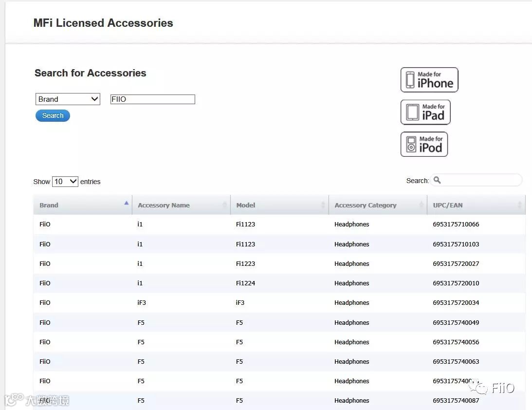Click Accessory Category sort arrows icon

(422, 205)
